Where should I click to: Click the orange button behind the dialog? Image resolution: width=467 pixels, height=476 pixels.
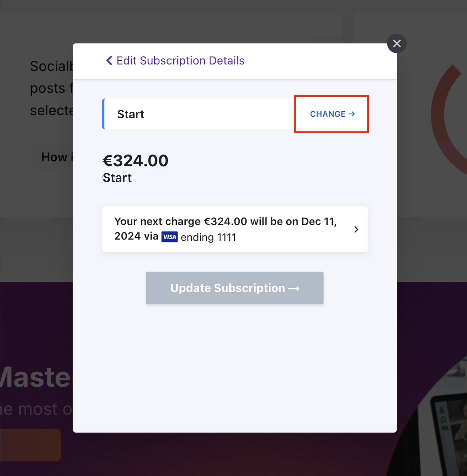point(30,445)
